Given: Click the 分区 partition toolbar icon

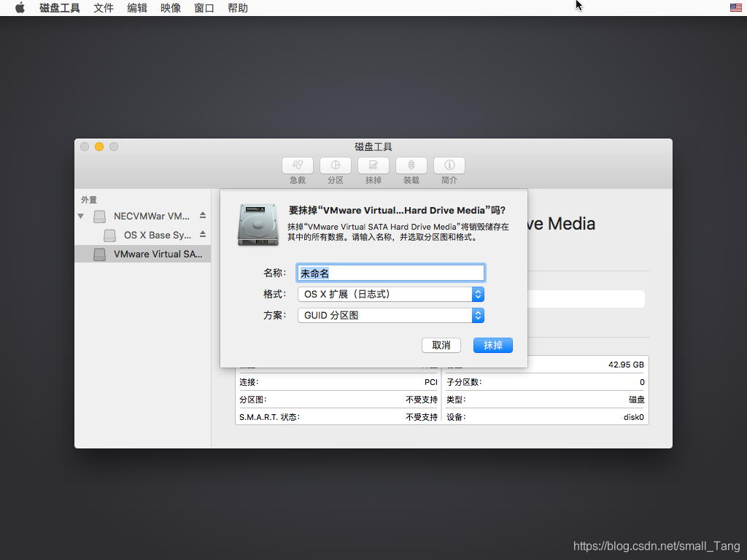Looking at the screenshot, I should (336, 166).
